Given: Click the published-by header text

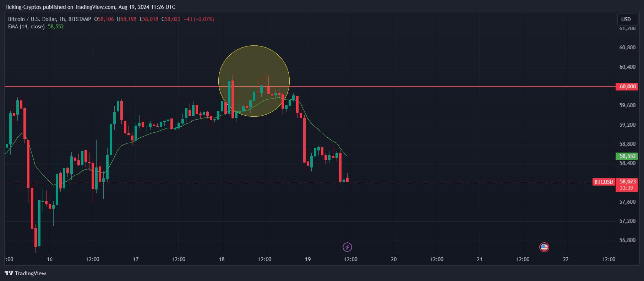Looking at the screenshot, I should [90, 7].
